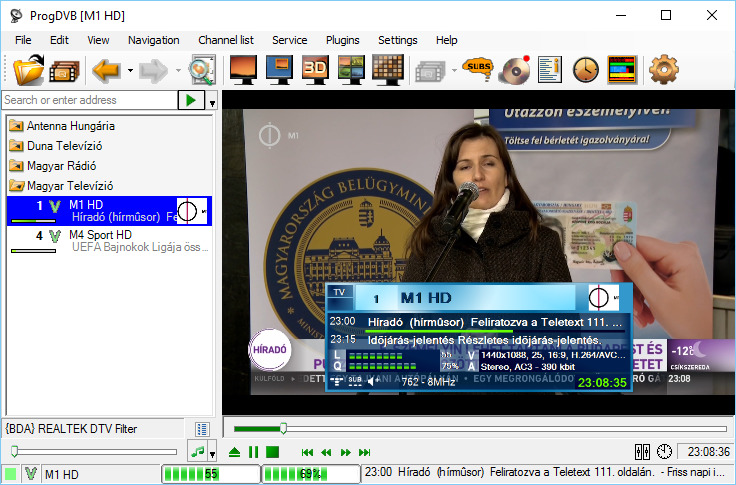Click the signal quality bar showing 69%

coord(311,474)
